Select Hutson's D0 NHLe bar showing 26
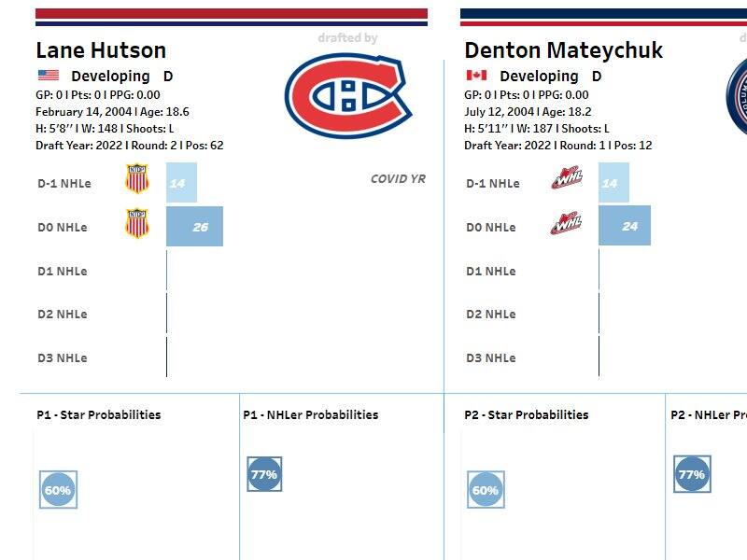The height and width of the screenshot is (560, 747). [194, 227]
